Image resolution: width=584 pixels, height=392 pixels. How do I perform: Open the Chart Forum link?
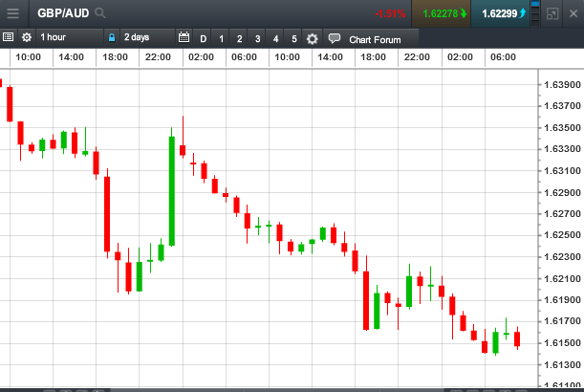coord(375,40)
